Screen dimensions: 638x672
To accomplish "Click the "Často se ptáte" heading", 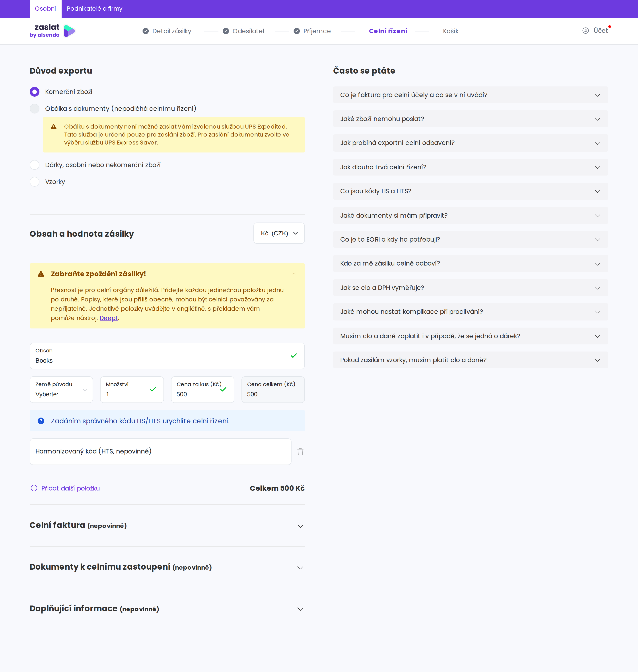I will pyautogui.click(x=364, y=71).
